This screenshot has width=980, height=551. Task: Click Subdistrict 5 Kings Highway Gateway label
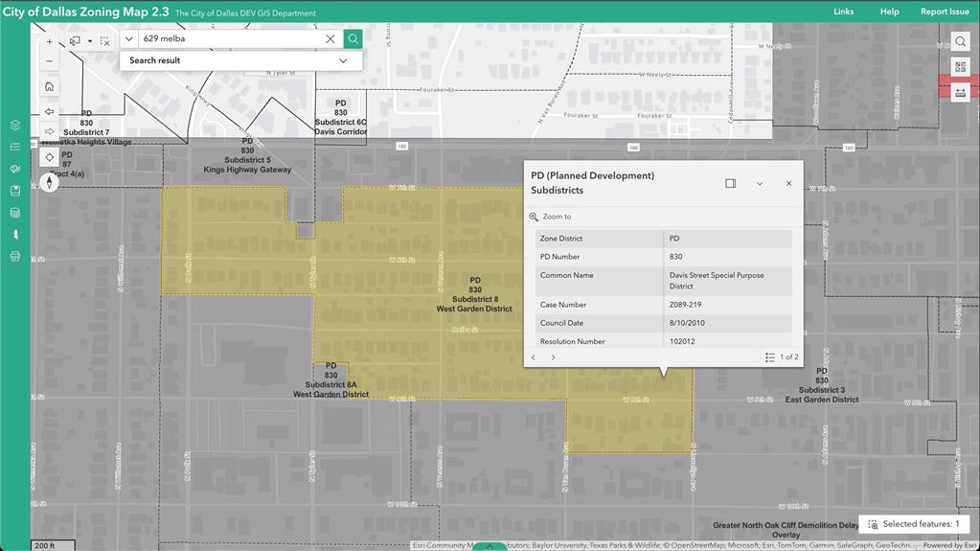tap(247, 156)
